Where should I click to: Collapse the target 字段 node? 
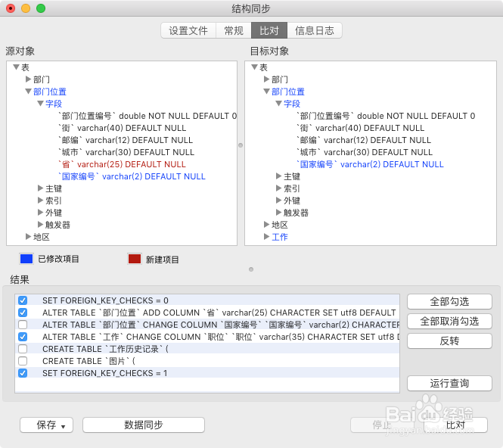[x=279, y=104]
